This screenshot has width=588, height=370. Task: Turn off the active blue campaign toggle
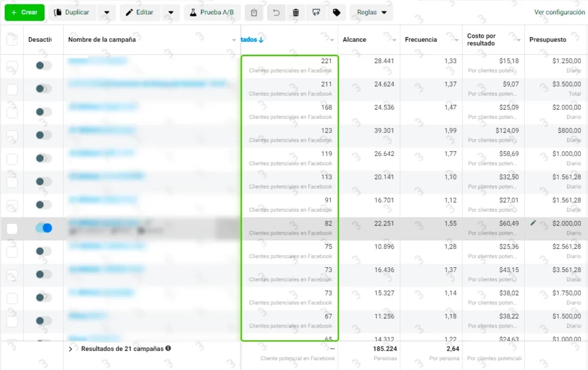(44, 228)
